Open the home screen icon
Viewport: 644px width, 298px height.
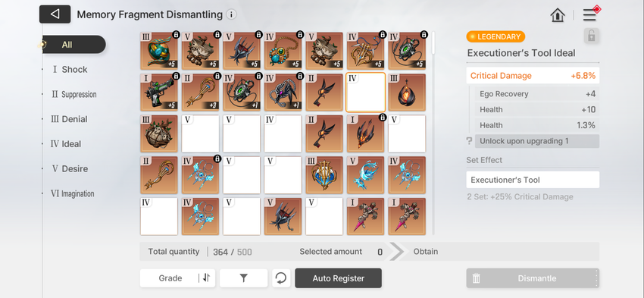(x=558, y=15)
